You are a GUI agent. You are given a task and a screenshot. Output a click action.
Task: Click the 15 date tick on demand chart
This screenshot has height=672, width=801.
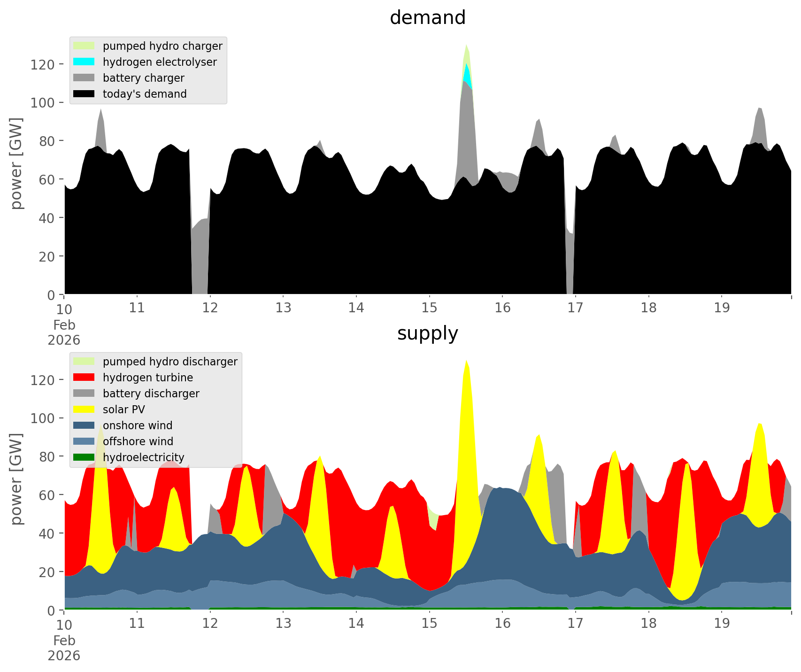point(429,308)
